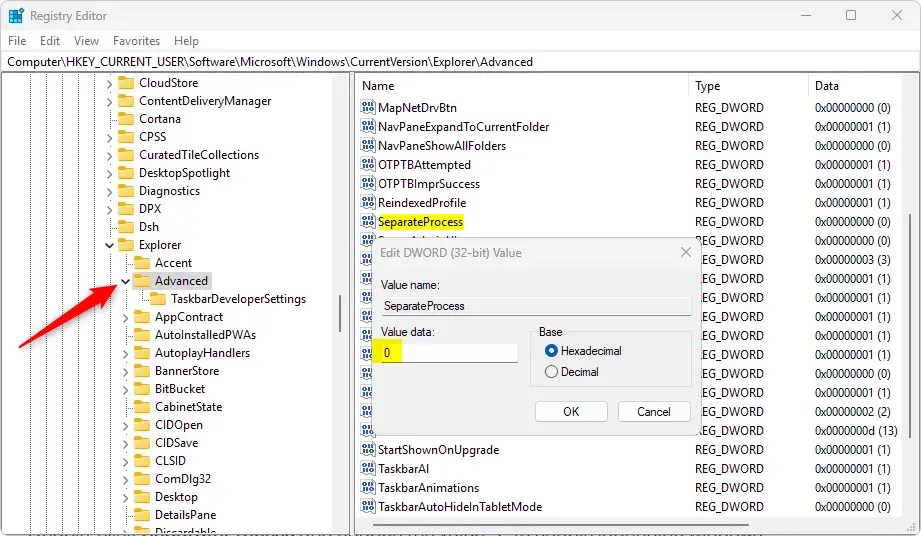Image resolution: width=921 pixels, height=536 pixels.
Task: Select the CabinetState key
Action: coord(188,407)
